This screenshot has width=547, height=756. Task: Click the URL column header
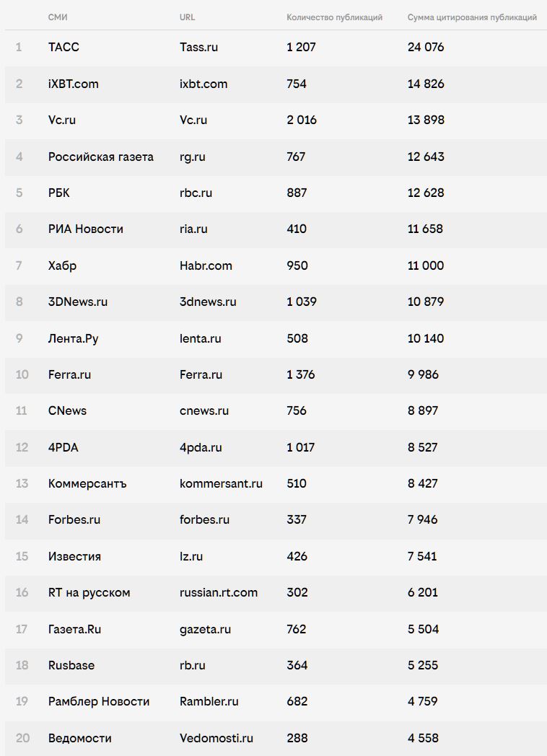pos(187,17)
